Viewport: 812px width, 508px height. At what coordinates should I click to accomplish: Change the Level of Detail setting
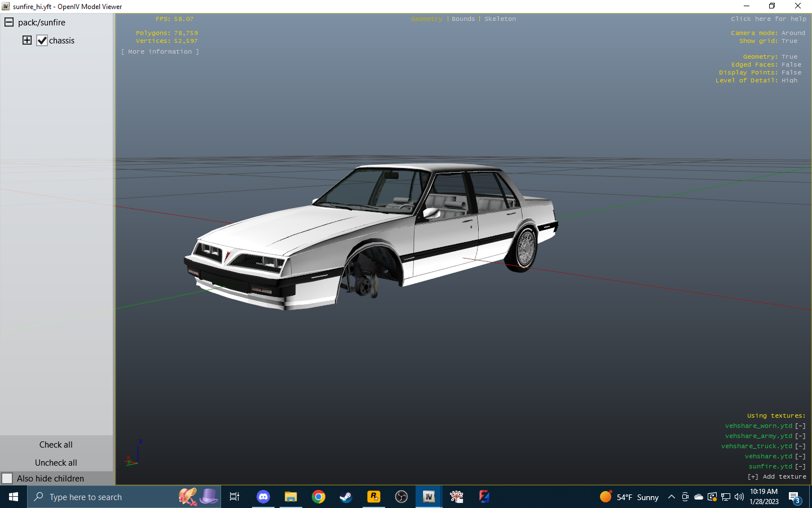pos(757,81)
